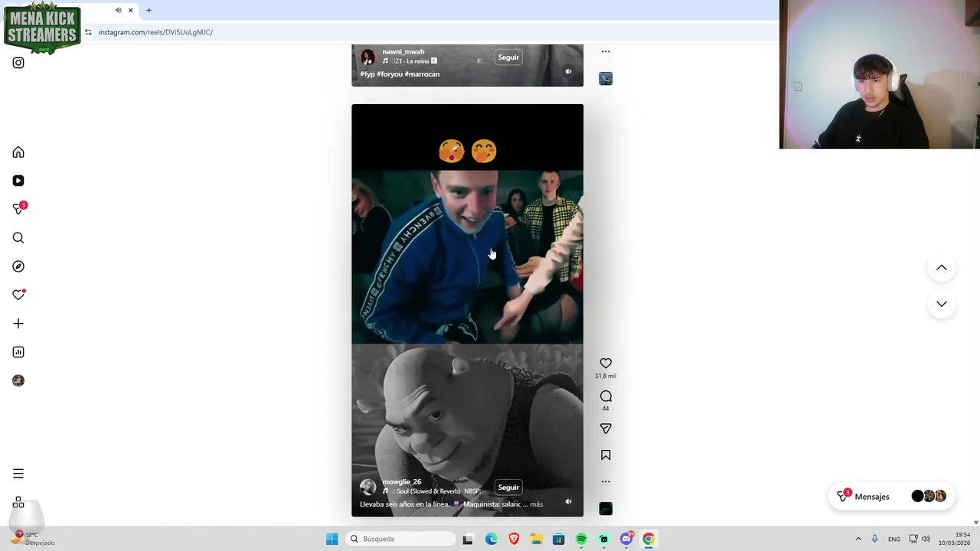Open volume control in system tray
The height and width of the screenshot is (551, 980).
(926, 540)
